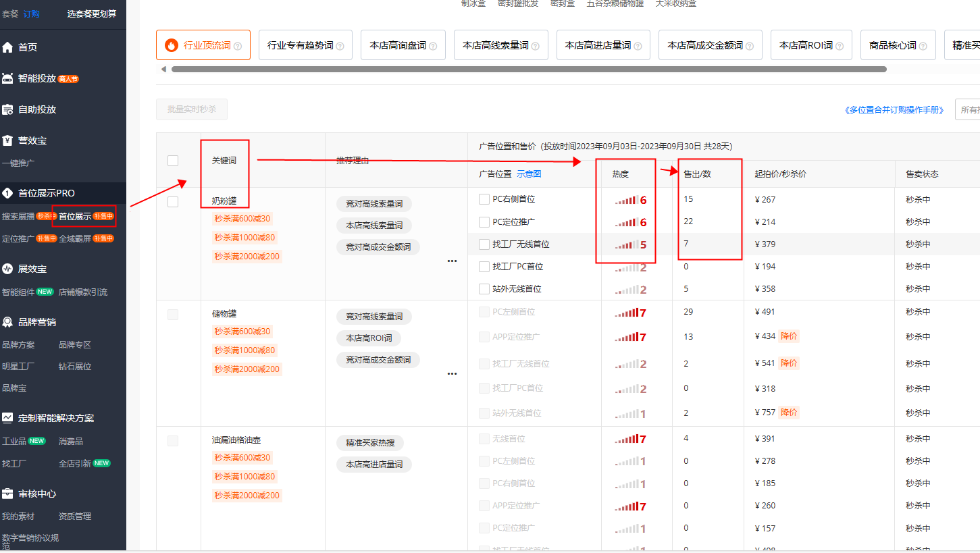Click 批量实时秒杀 button
980x553 pixels.
coord(192,109)
